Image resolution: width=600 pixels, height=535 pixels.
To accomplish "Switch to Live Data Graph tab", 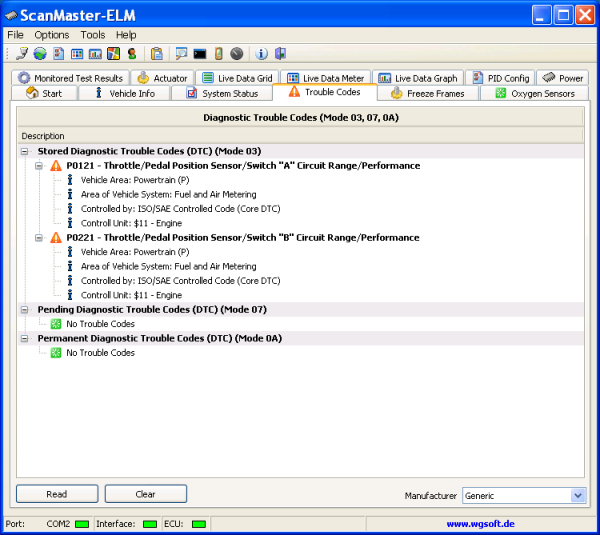I will [x=418, y=78].
